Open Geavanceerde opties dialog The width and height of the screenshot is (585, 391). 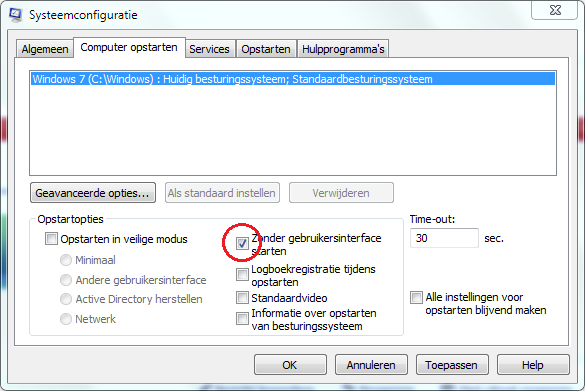coord(93,193)
